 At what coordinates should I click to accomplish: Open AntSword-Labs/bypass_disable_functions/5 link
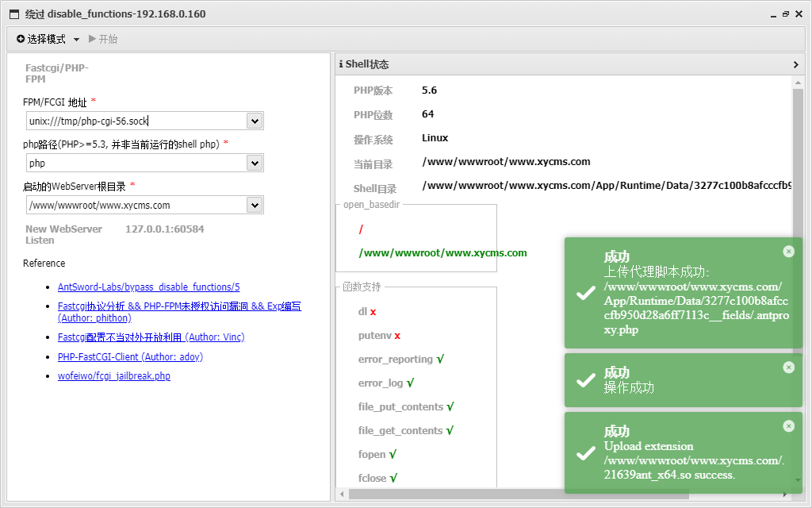coord(148,287)
